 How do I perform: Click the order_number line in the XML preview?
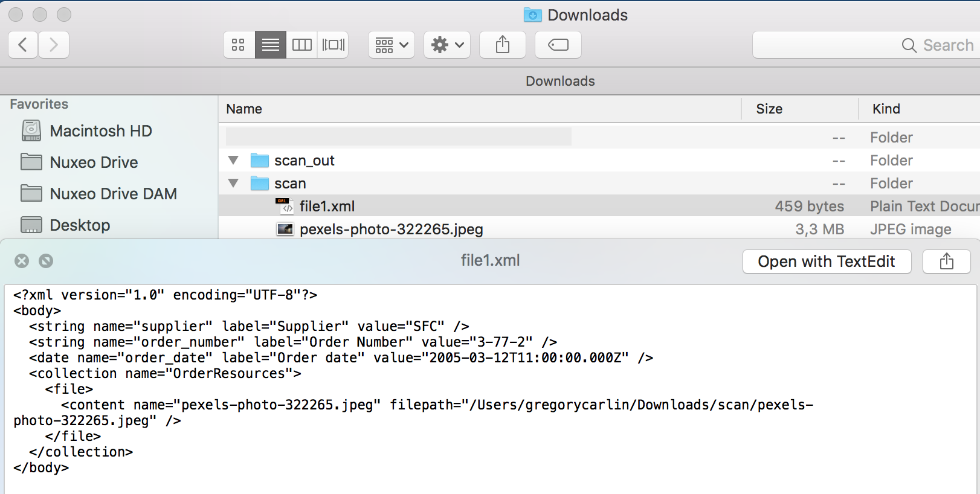tap(293, 342)
